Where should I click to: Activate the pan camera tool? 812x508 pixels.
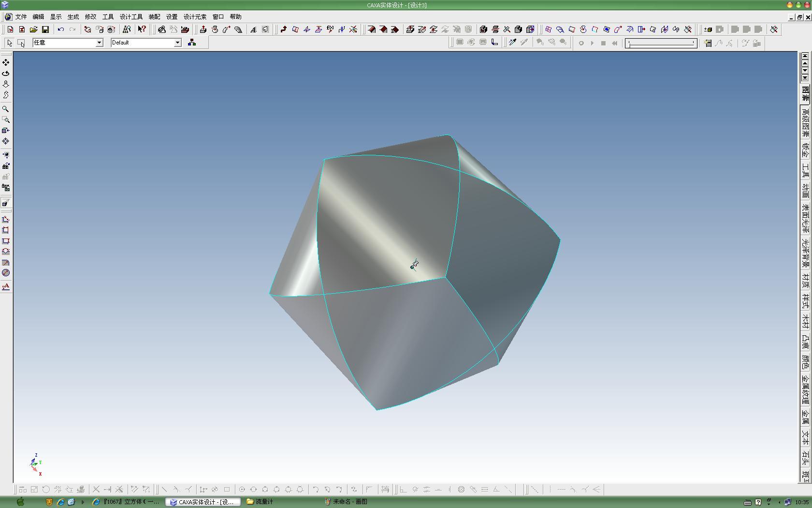pyautogui.click(x=6, y=62)
